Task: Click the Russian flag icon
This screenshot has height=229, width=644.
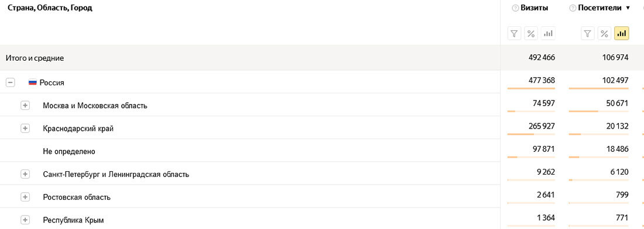Action: click(x=32, y=83)
